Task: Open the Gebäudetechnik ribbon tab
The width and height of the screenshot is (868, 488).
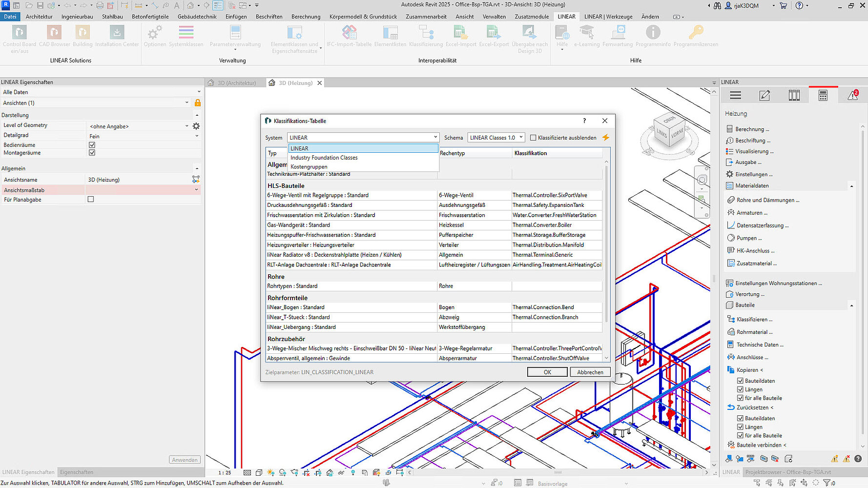Action: (197, 17)
